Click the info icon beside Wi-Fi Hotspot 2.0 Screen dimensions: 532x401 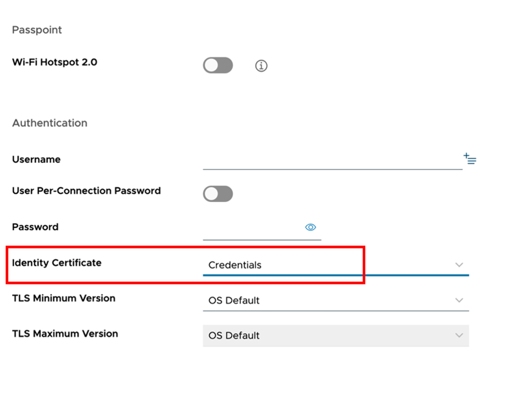[261, 66]
